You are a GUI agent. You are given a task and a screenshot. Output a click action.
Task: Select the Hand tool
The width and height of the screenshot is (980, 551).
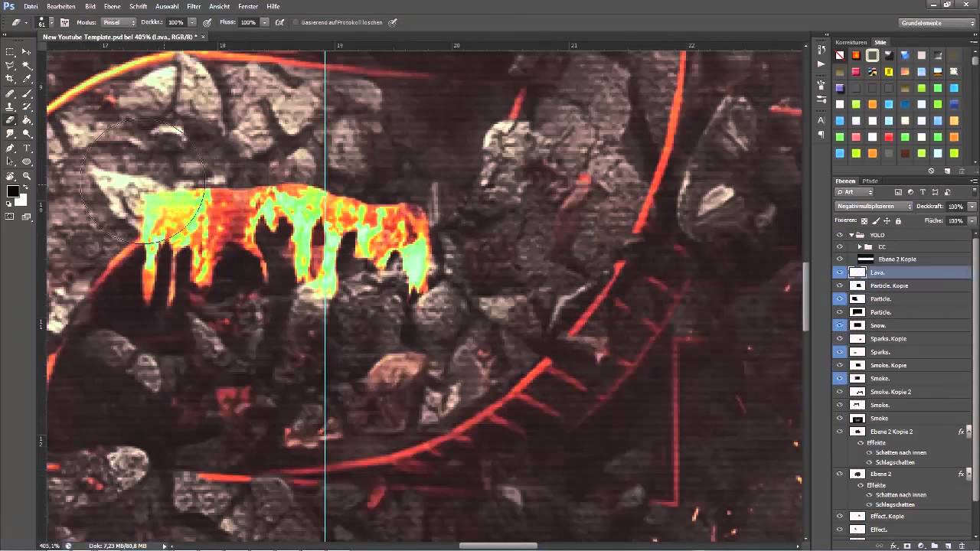click(11, 175)
